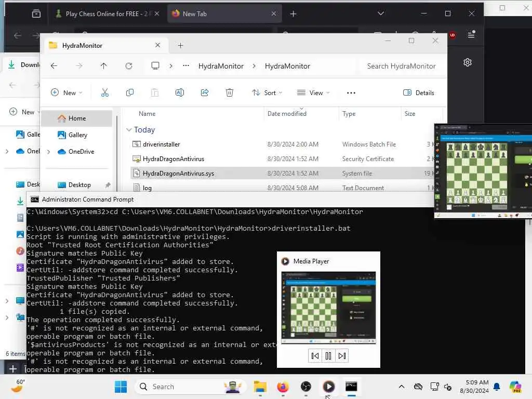Screen dimensions: 532x399
Task: Go back in HydraMonitor explorer window
Action: [54, 66]
